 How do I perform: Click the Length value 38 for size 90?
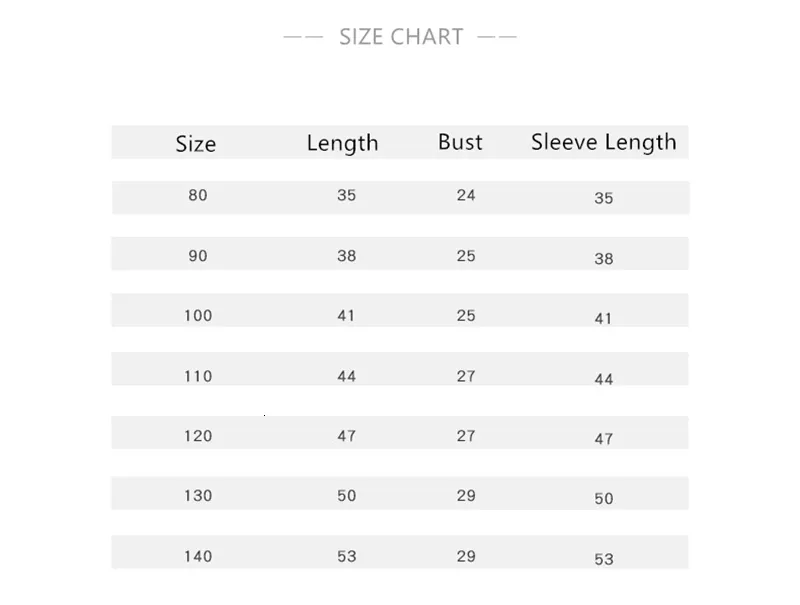(x=346, y=256)
